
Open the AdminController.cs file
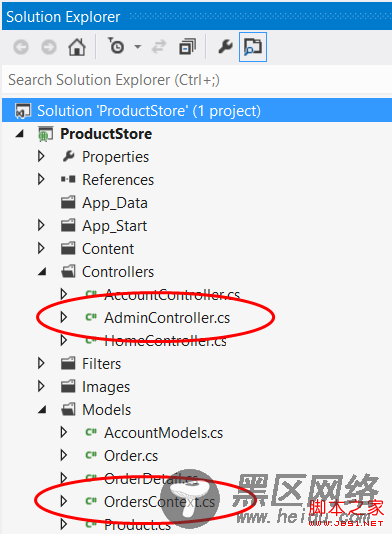[167, 318]
